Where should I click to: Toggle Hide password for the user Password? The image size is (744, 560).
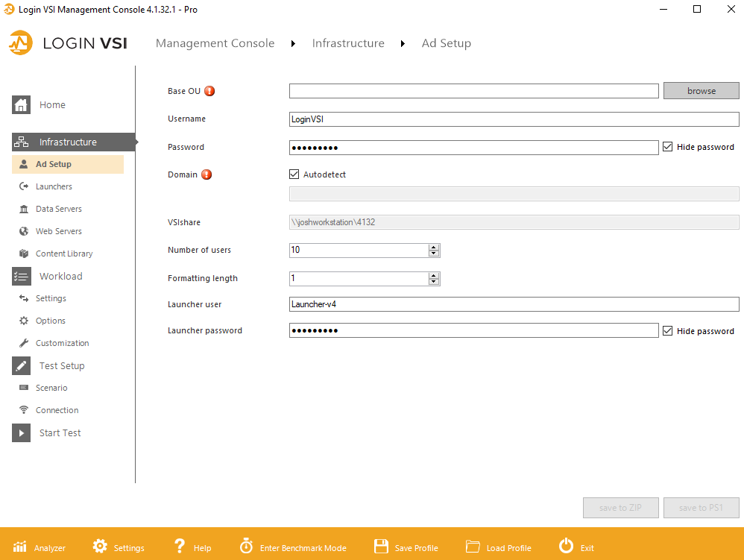point(668,147)
